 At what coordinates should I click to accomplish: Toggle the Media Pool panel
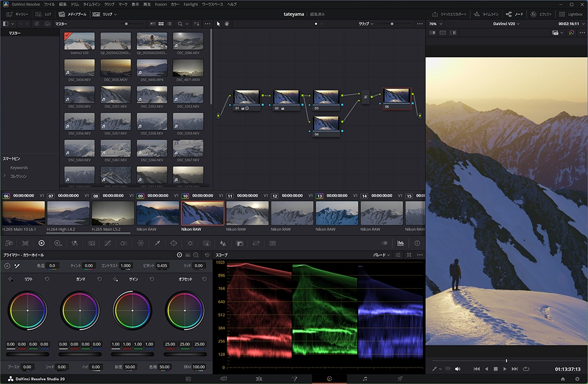point(71,14)
